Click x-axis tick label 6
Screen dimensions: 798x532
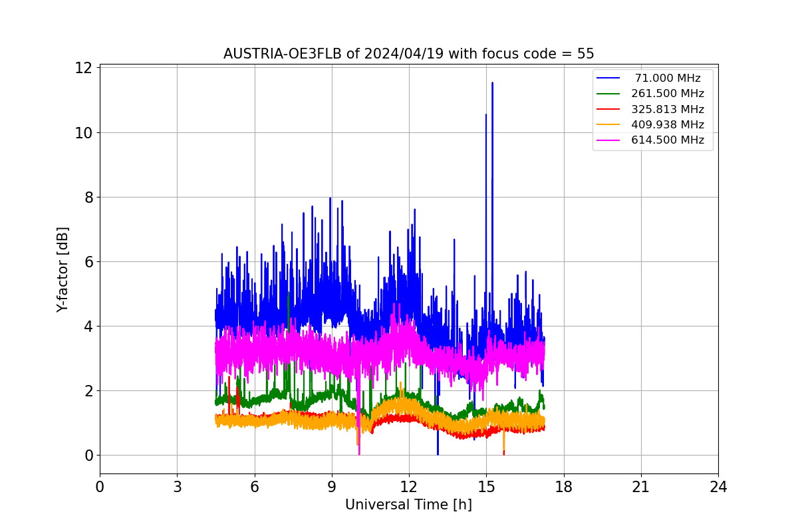pos(254,487)
